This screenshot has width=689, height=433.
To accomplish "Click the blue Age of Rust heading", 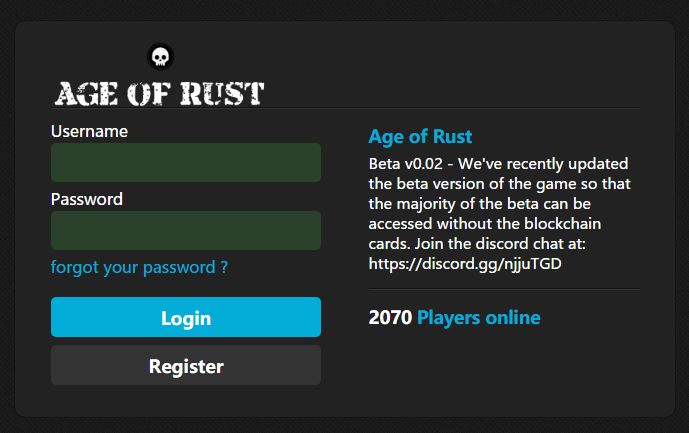I will point(420,137).
